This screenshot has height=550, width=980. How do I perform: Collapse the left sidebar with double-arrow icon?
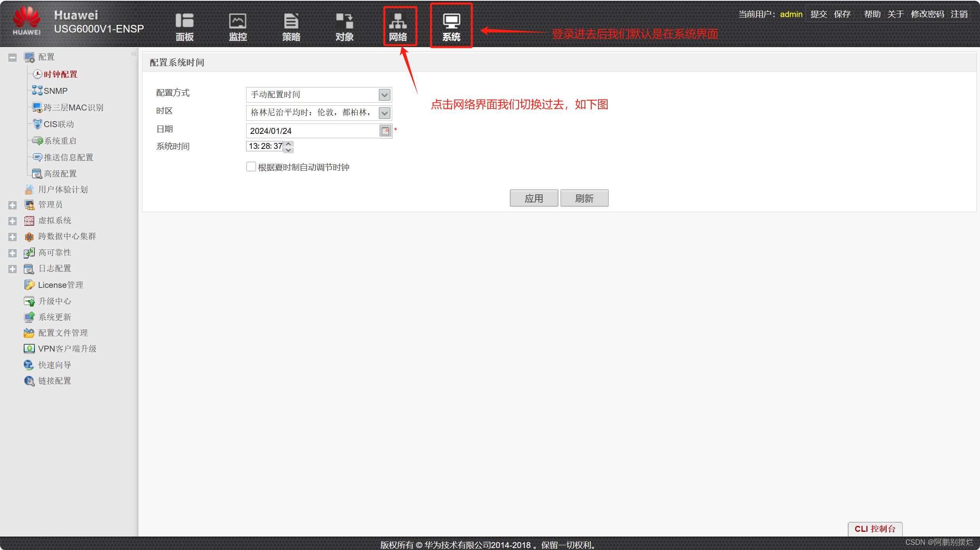(x=134, y=54)
